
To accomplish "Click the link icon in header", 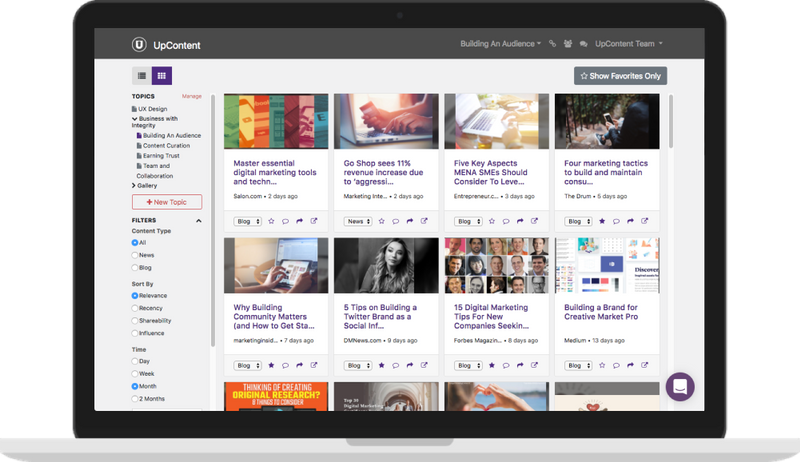I will click(552, 44).
